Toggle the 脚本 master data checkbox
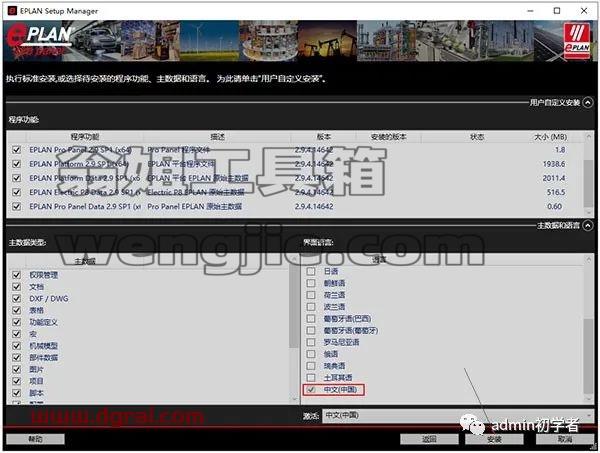The width and height of the screenshot is (600, 453). click(16, 393)
